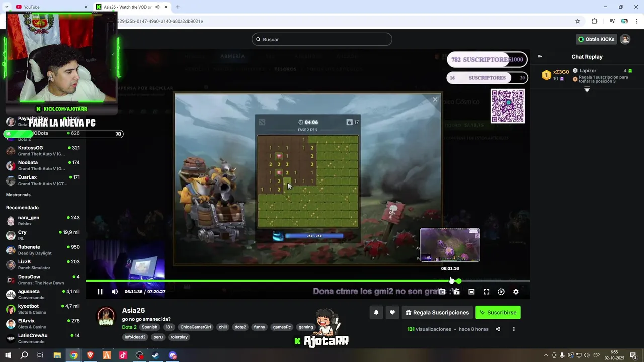
Task: Share the VOD via share icon
Action: click(498, 329)
